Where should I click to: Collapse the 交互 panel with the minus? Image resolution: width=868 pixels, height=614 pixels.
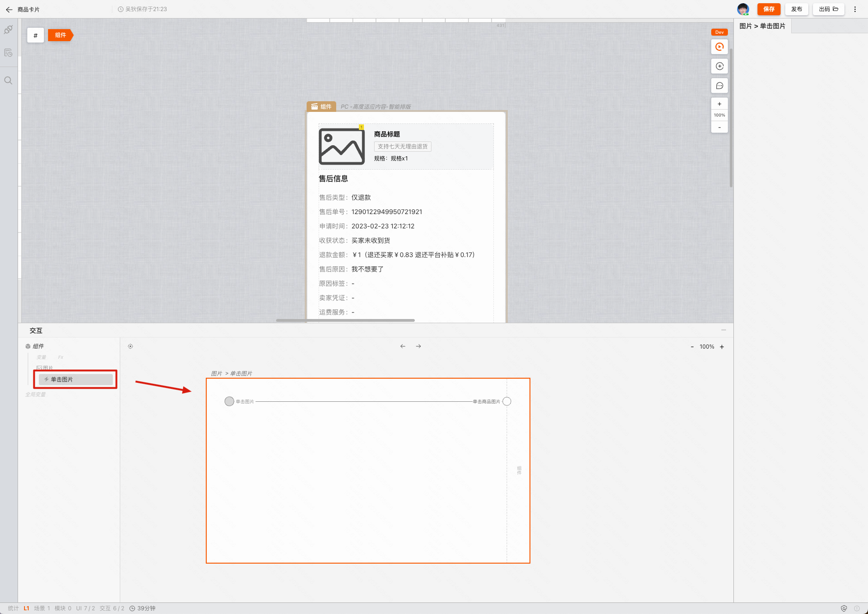(x=724, y=330)
